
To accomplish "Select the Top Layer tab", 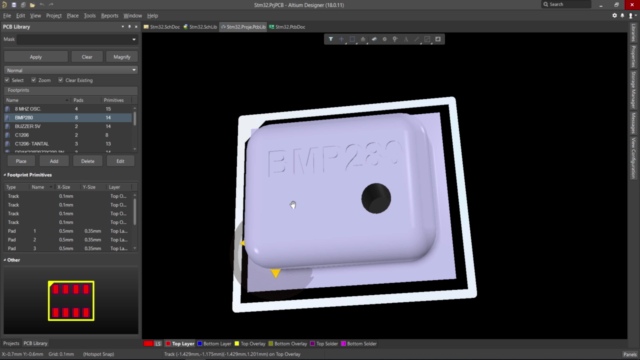I will click(180, 344).
